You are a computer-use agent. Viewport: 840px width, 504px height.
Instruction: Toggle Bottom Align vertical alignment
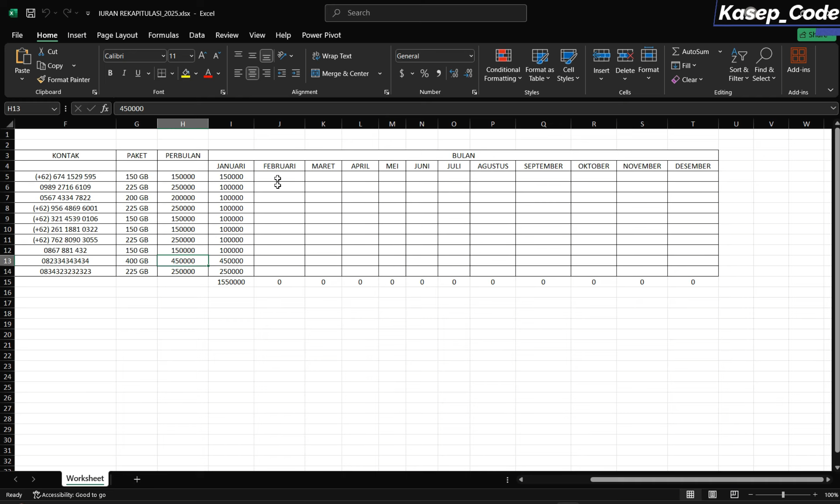point(267,56)
